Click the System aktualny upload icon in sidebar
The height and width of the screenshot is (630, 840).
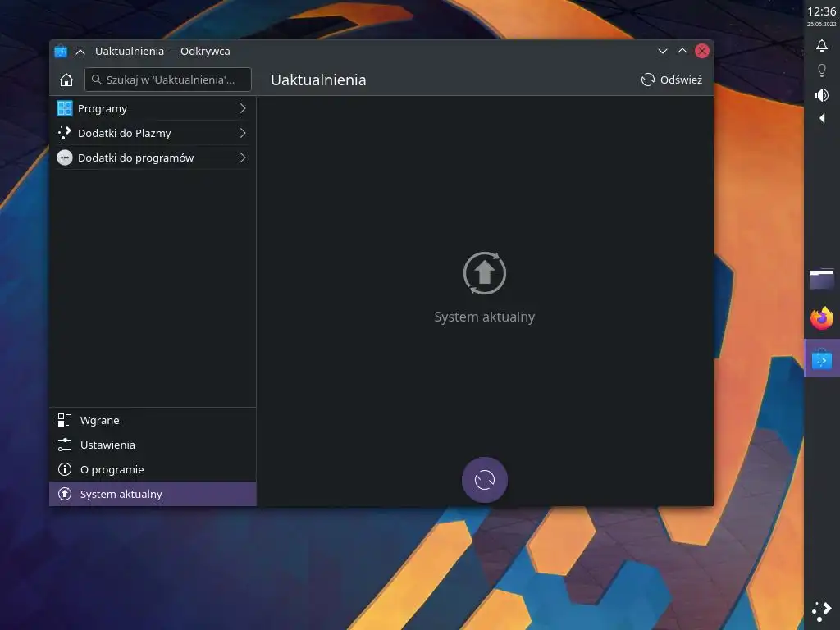[64, 494]
